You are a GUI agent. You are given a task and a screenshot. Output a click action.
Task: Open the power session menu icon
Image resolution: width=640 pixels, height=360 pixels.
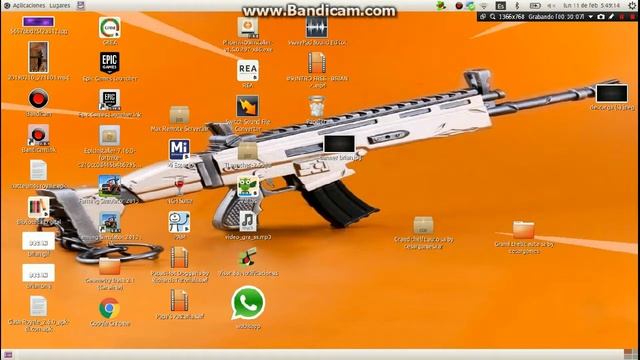(632, 6)
